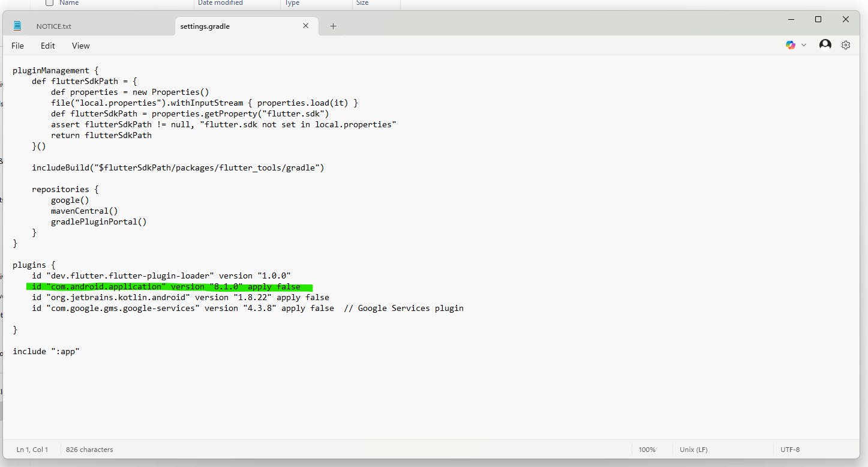Click the file("local.properties") line
The width and height of the screenshot is (868, 467).
(205, 103)
